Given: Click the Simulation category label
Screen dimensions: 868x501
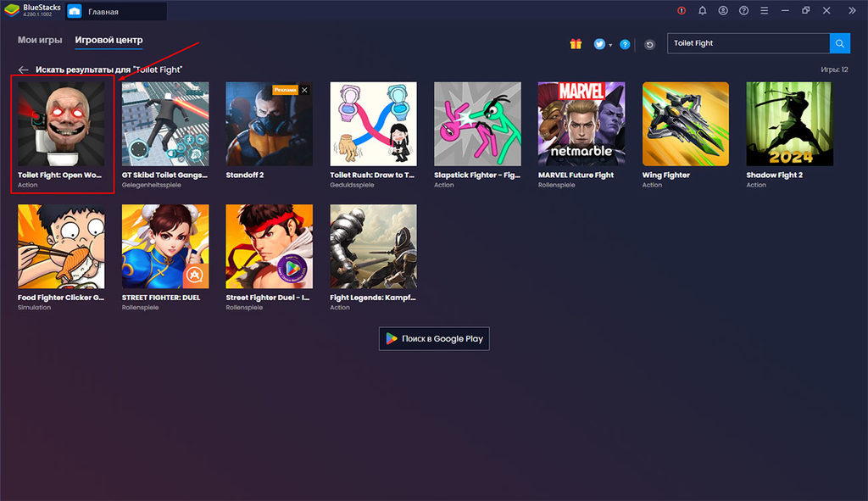Looking at the screenshot, I should click(x=34, y=307).
